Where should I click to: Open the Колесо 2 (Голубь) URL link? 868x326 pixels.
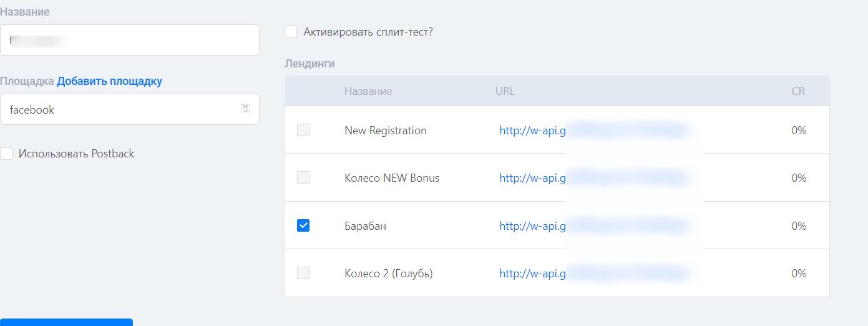(x=593, y=274)
